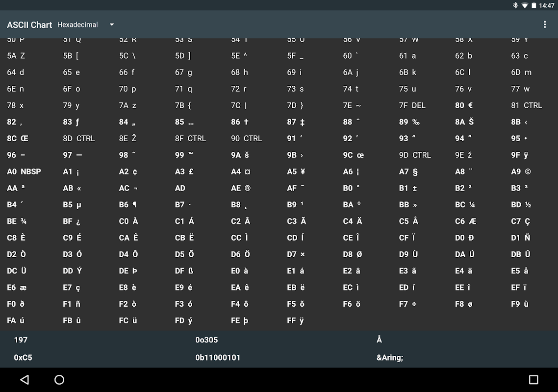Select the F7 division sign entry

pyautogui.click(x=408, y=304)
